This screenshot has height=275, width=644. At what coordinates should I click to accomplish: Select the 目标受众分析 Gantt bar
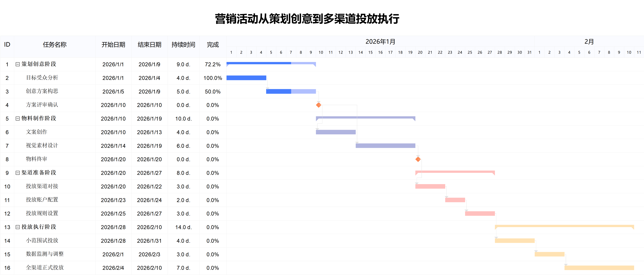click(246, 78)
